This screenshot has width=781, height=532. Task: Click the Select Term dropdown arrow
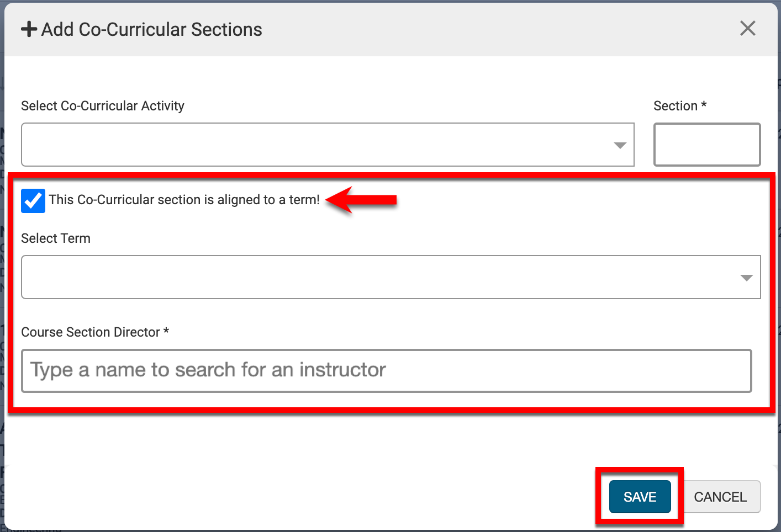tap(746, 278)
